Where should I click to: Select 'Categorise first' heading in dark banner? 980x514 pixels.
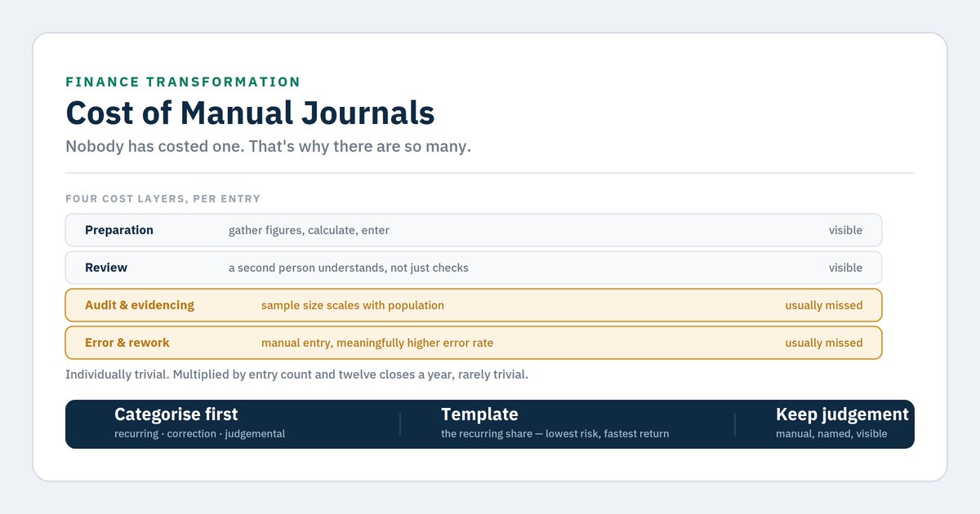(x=176, y=414)
